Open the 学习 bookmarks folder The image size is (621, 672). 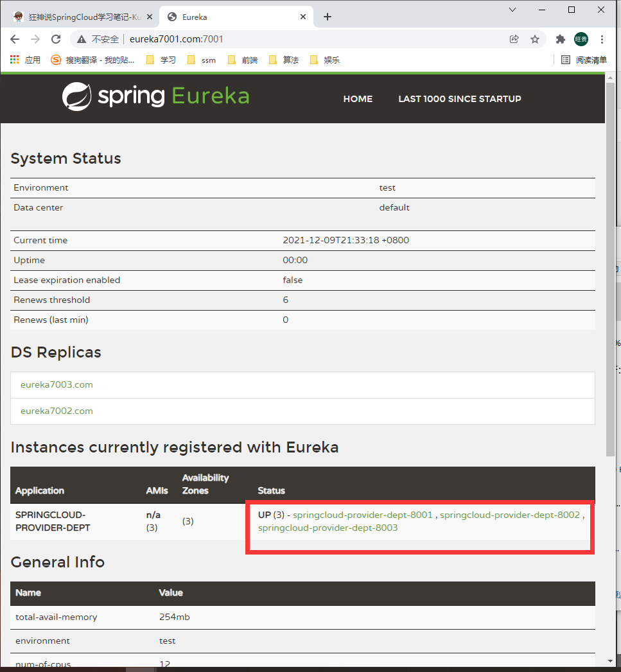click(x=161, y=59)
